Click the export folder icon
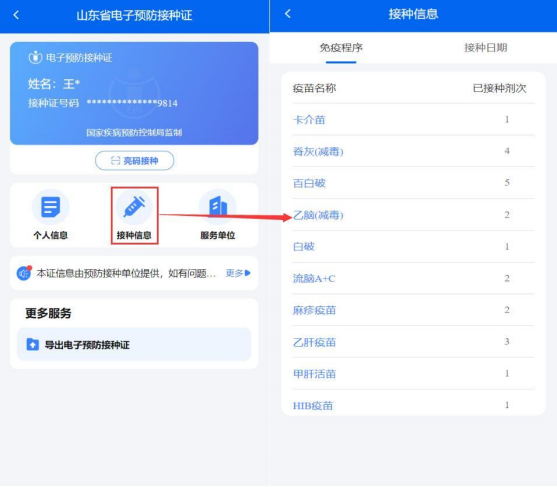This screenshot has height=487, width=557. (33, 344)
